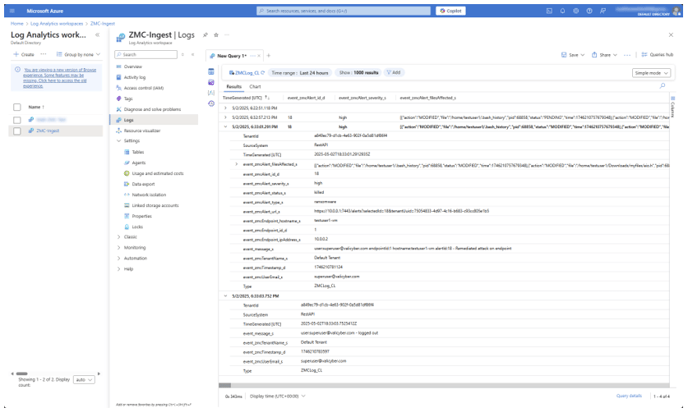The width and height of the screenshot is (688, 417).
Task: Click the account avatar
Action: pos(677,11)
